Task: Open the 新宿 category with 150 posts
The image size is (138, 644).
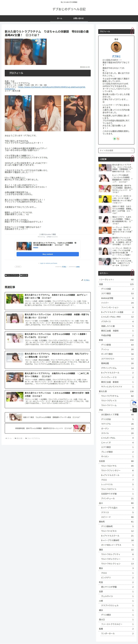Action: click(116, 340)
